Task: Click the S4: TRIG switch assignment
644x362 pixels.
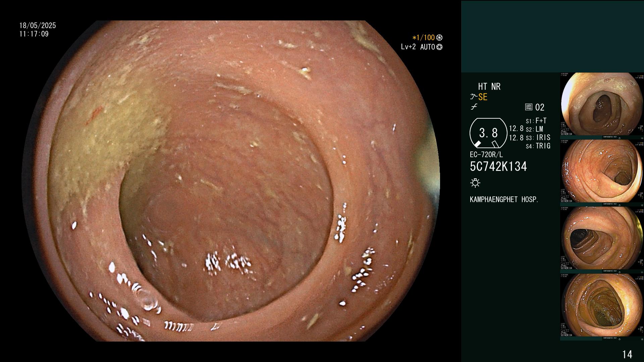Action: click(x=538, y=146)
